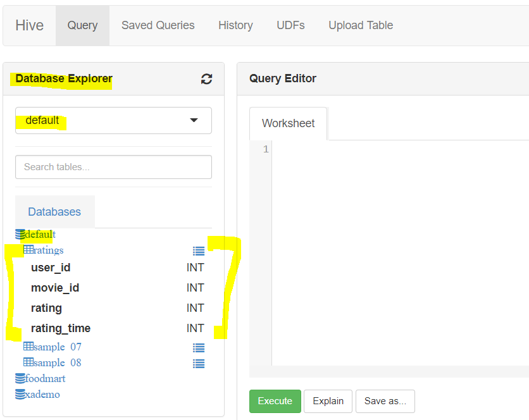
Task: Select the user_id column
Action: click(x=51, y=268)
